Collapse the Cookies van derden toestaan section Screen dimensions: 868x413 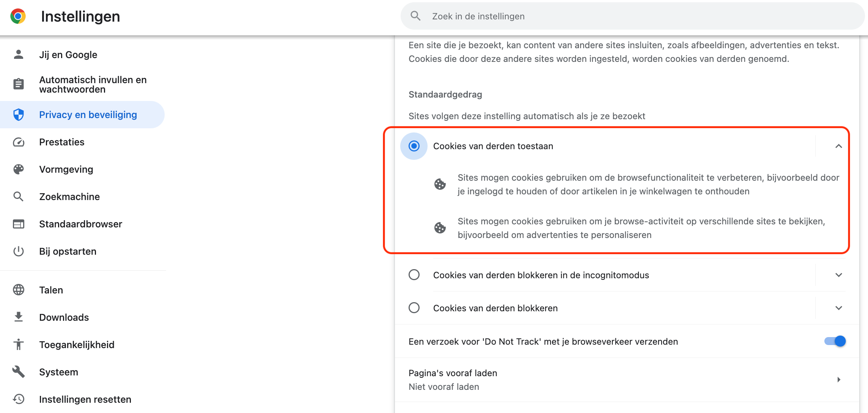[x=838, y=146]
